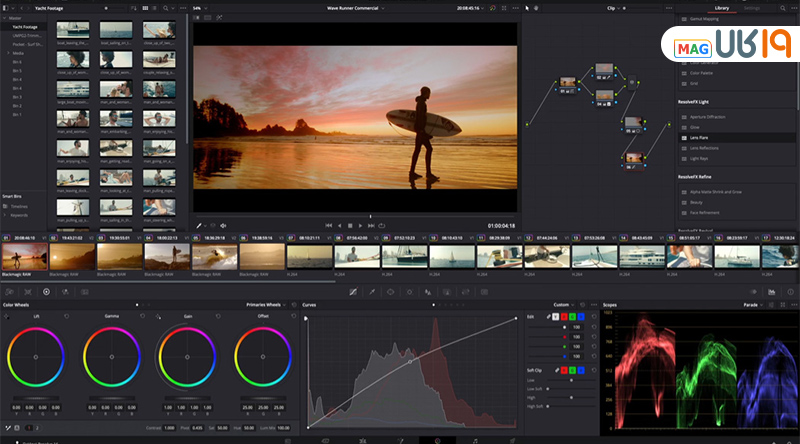
Task: Select the qualifier eyedropper icon below the viewer
Action: (x=200, y=226)
